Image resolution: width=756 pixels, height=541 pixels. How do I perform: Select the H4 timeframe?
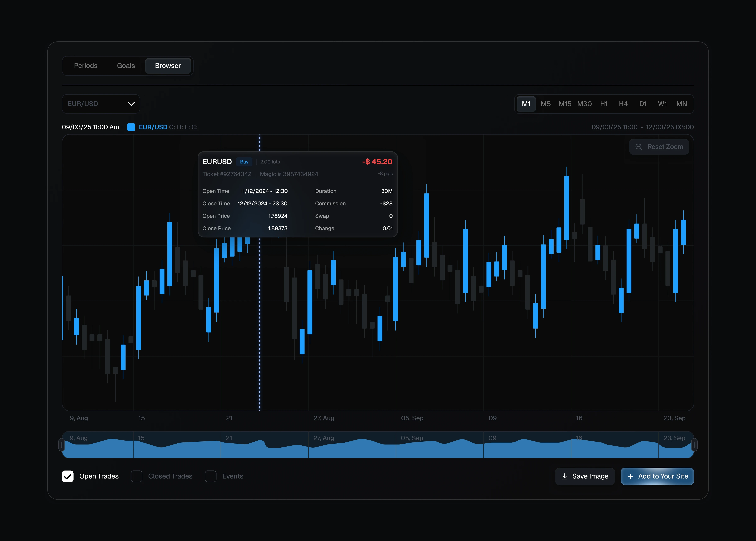(623, 104)
